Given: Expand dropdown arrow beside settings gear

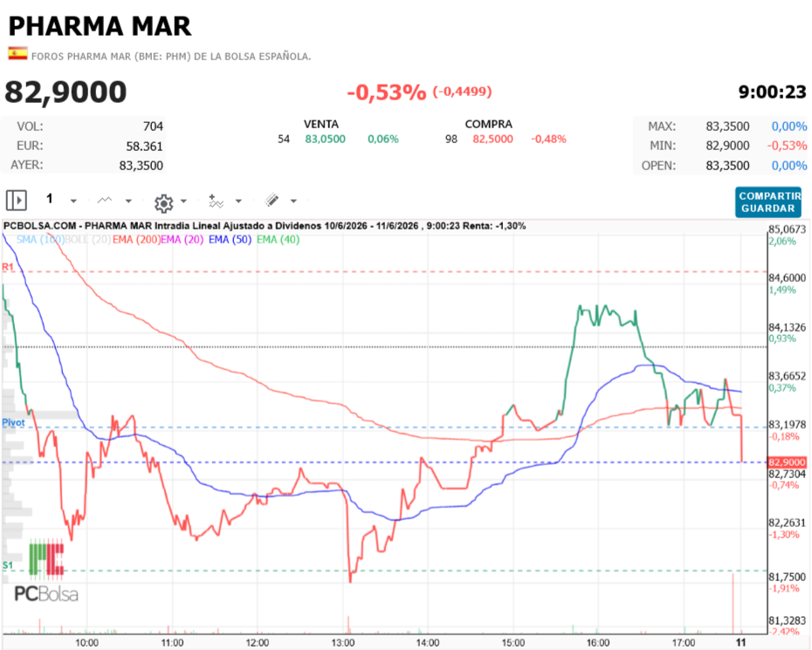Looking at the screenshot, I should (x=183, y=201).
